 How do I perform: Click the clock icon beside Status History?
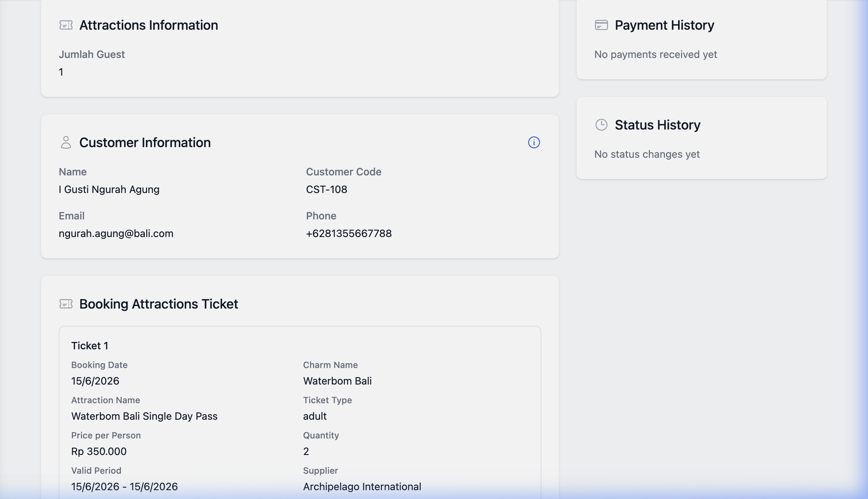[x=601, y=125]
